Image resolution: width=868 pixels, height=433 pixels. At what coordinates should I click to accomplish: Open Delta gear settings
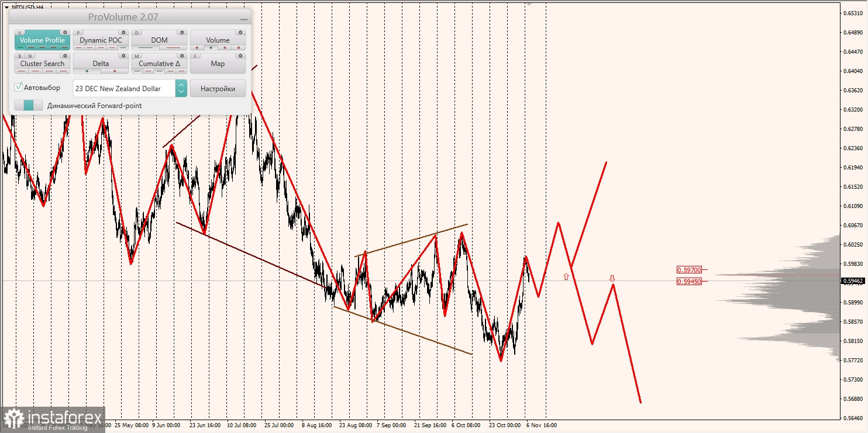(123, 56)
